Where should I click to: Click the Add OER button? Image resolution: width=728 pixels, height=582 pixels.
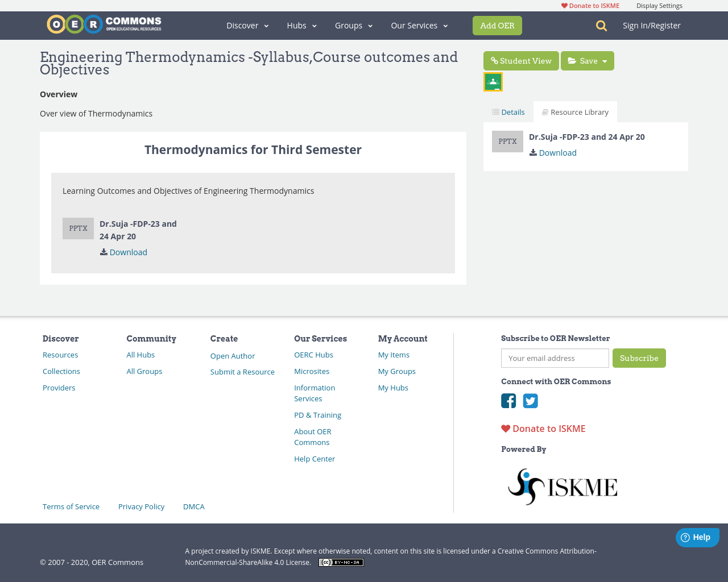(497, 25)
